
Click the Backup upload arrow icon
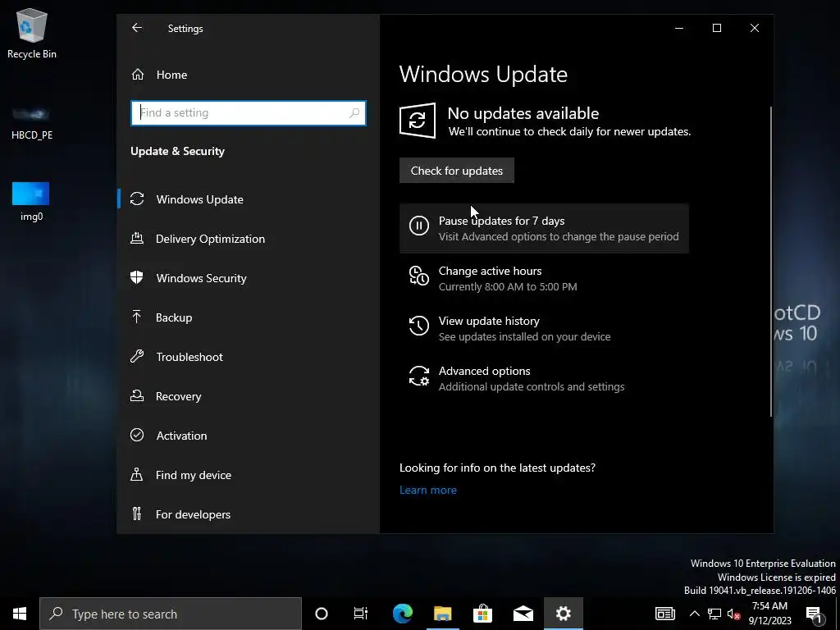[x=137, y=317]
